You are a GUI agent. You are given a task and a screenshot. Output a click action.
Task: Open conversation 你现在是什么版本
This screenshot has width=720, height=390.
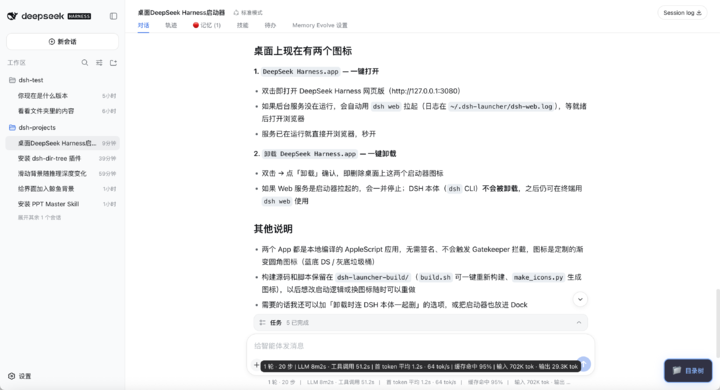tap(62, 96)
